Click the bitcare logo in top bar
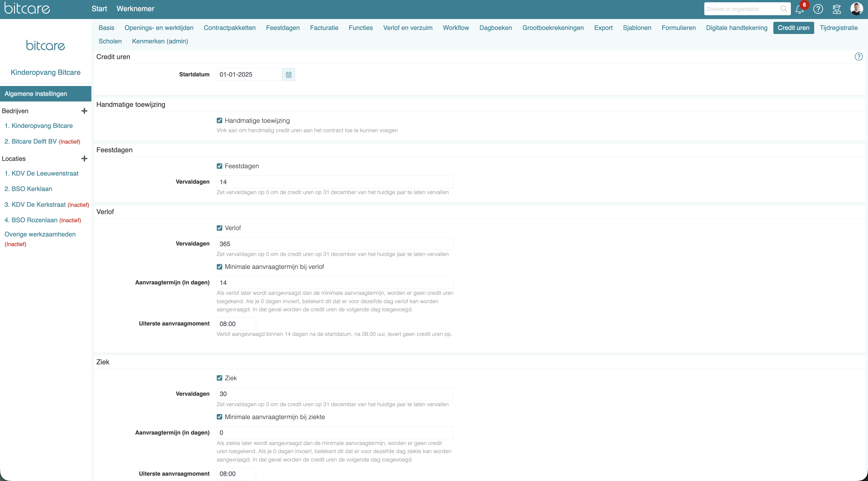The height and width of the screenshot is (481, 868). pyautogui.click(x=27, y=8)
